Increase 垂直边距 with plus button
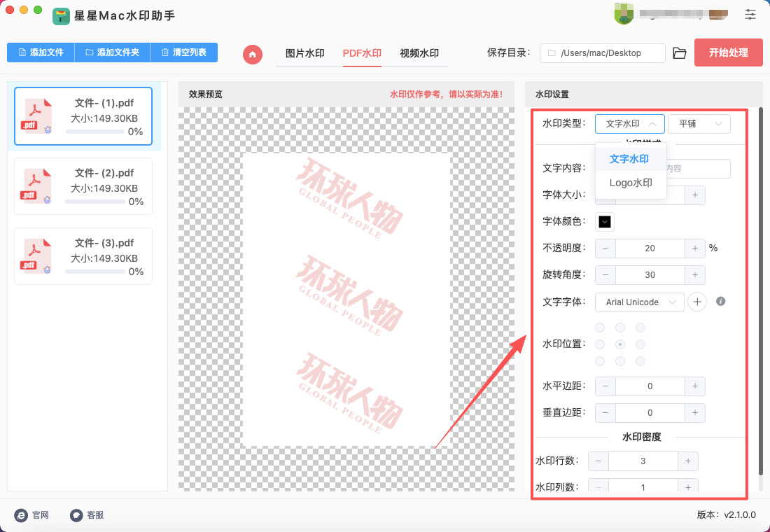This screenshot has width=770, height=532. point(695,412)
